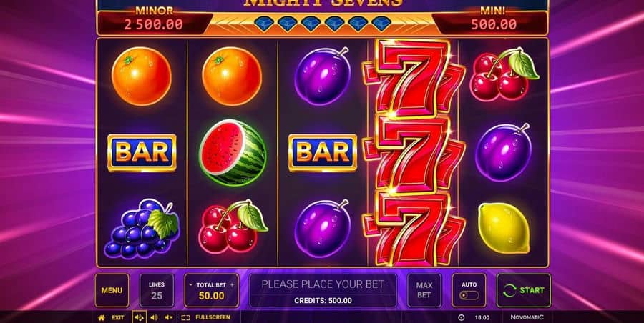The height and width of the screenshot is (323, 644).
Task: Decrease total bet with minus sign
Action: pos(190,285)
